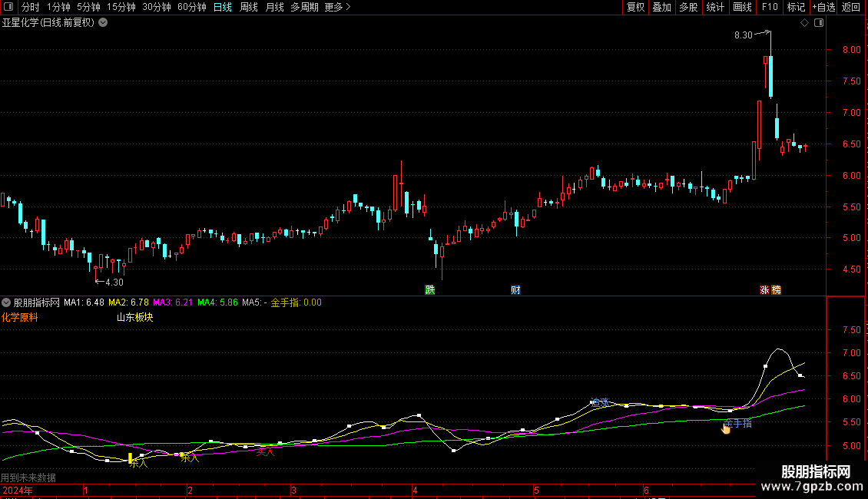Click the blue 财 financial marker
This screenshot has height=499, width=868.
[515, 290]
